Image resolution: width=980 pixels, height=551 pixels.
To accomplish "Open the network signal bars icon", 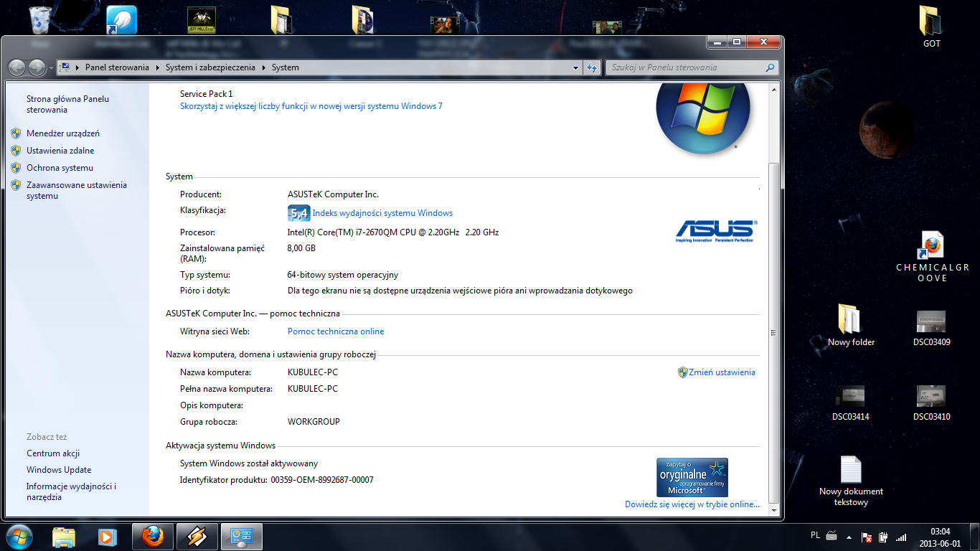I will [902, 537].
